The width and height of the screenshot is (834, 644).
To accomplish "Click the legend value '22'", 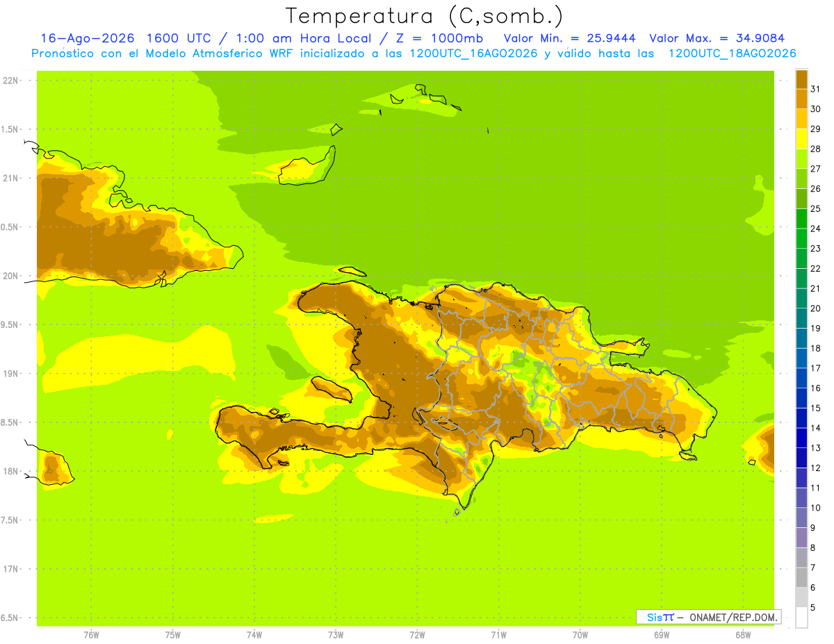I will [816, 268].
